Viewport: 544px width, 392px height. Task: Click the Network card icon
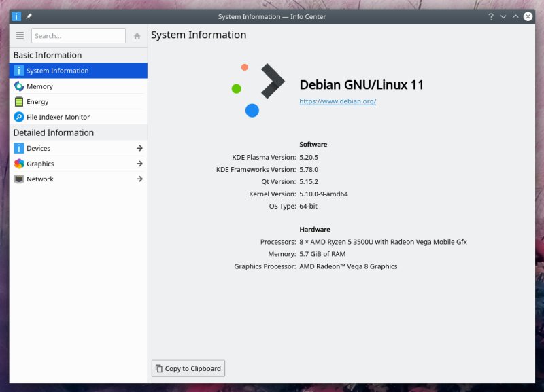19,179
